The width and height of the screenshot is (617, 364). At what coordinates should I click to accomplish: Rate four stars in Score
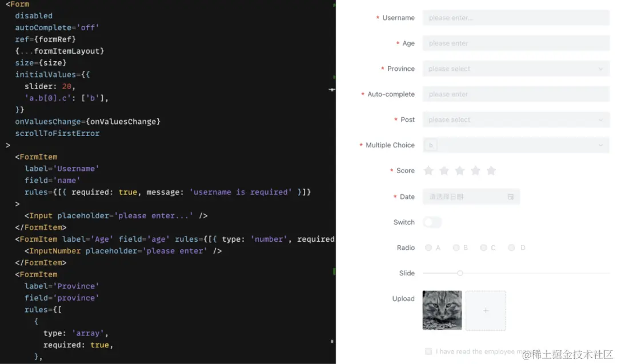(475, 170)
